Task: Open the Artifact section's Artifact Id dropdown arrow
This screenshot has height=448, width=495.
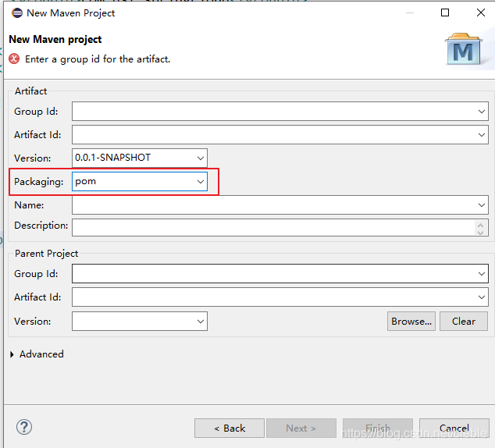Action: point(482,135)
